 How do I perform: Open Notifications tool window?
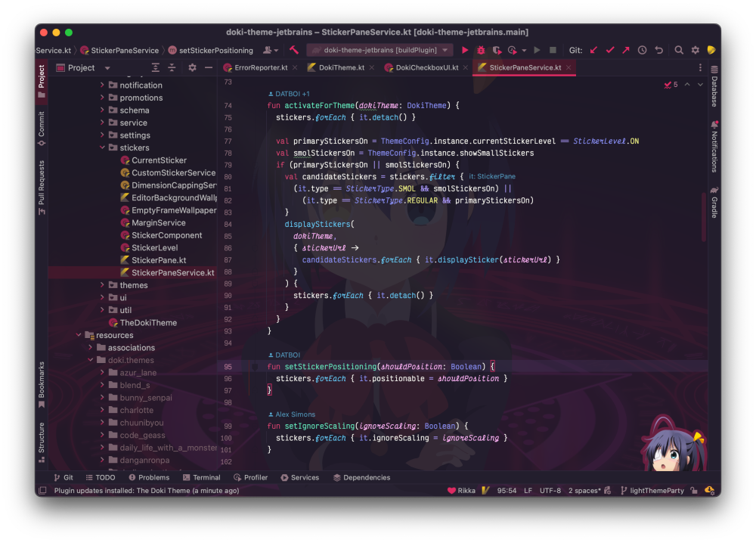(x=714, y=146)
